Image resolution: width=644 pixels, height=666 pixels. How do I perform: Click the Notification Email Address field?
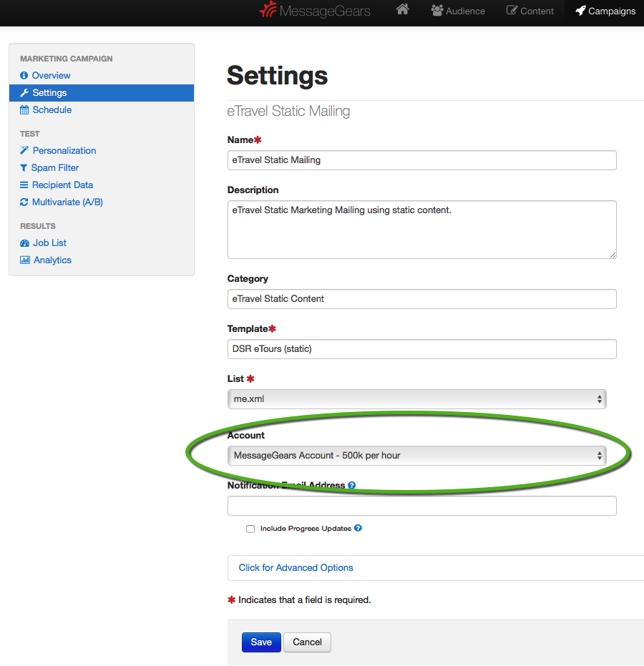pyautogui.click(x=422, y=506)
